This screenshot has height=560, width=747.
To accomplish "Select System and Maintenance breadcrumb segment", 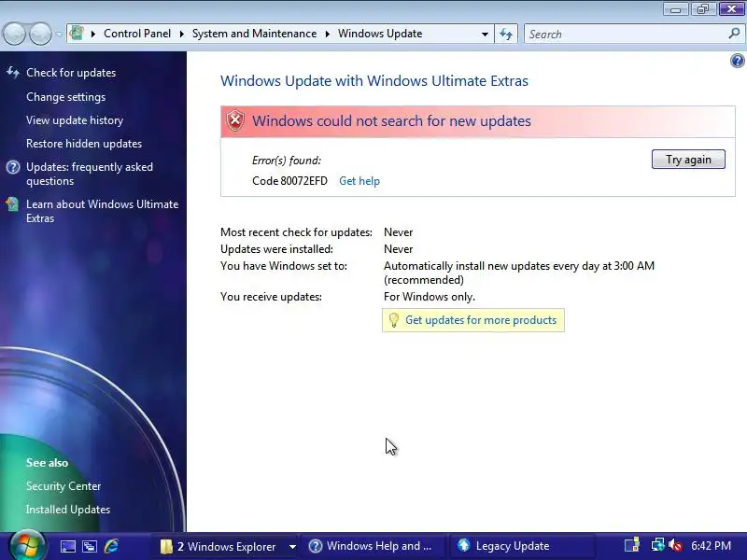I will click(x=254, y=34).
